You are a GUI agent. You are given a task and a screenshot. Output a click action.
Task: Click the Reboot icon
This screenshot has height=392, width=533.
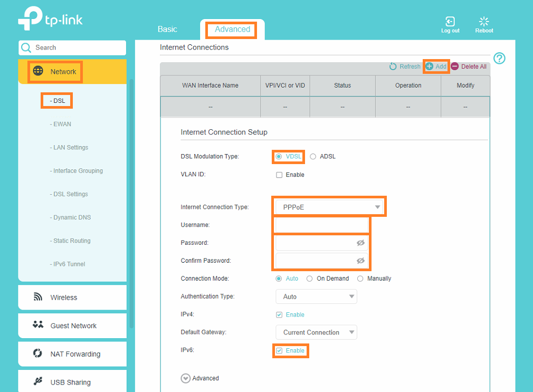(x=483, y=20)
